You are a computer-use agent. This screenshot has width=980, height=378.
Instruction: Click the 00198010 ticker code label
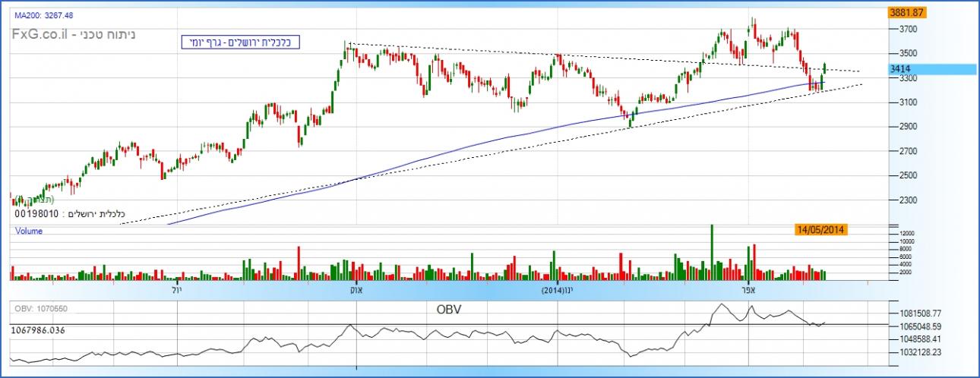pyautogui.click(x=37, y=215)
